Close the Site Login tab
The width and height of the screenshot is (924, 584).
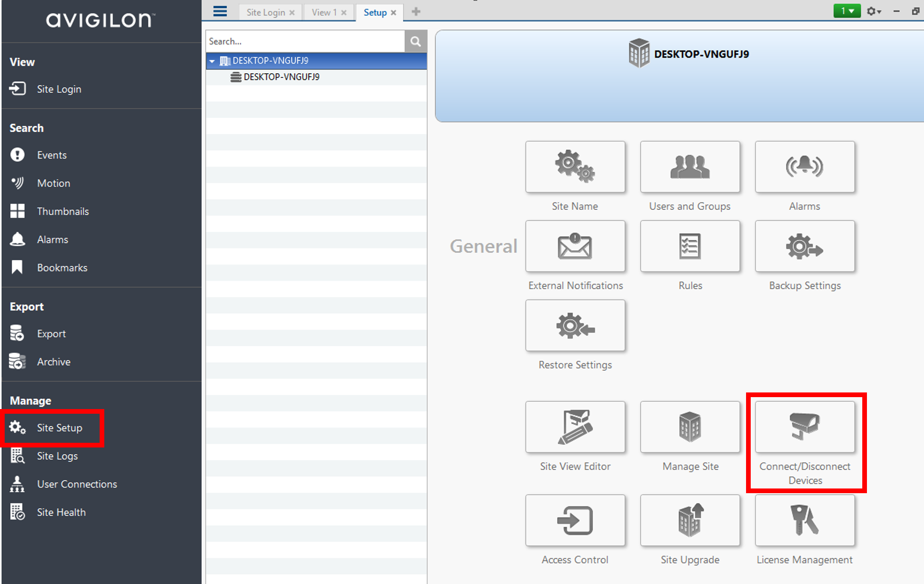point(292,12)
